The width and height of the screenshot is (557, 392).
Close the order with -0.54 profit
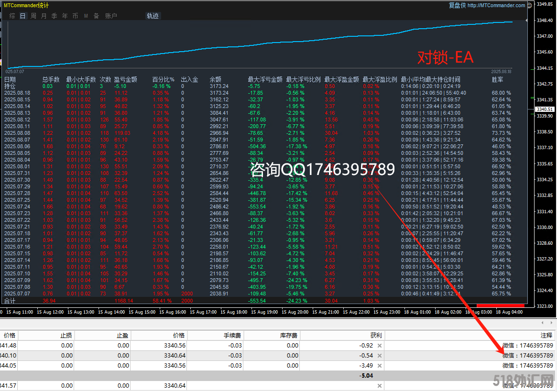380,356
